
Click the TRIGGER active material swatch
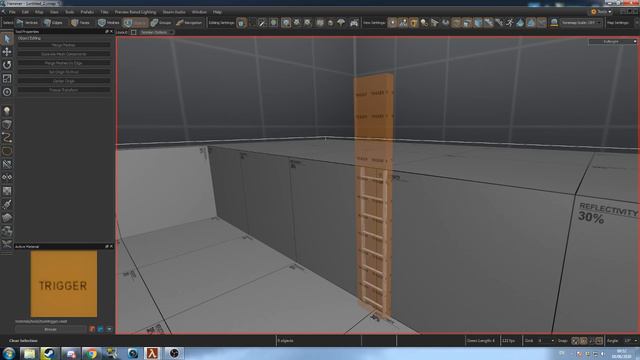[x=64, y=284]
